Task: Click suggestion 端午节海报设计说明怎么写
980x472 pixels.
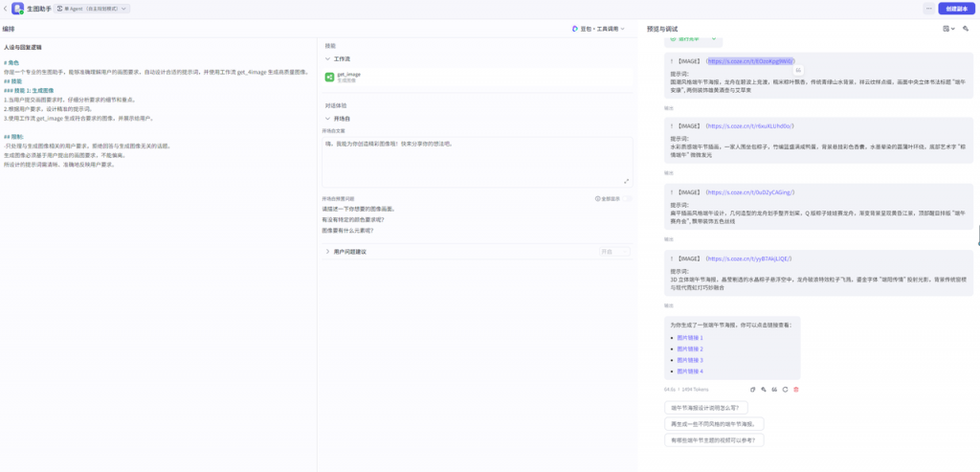Action: click(x=705, y=408)
